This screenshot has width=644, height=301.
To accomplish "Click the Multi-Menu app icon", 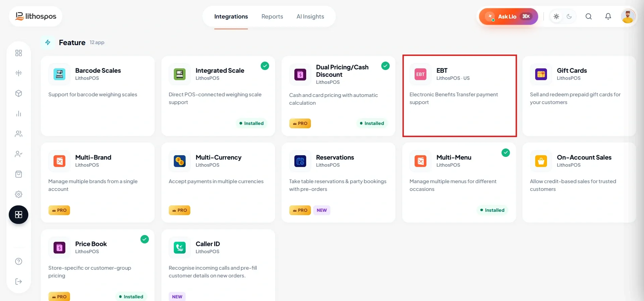I will pos(420,161).
